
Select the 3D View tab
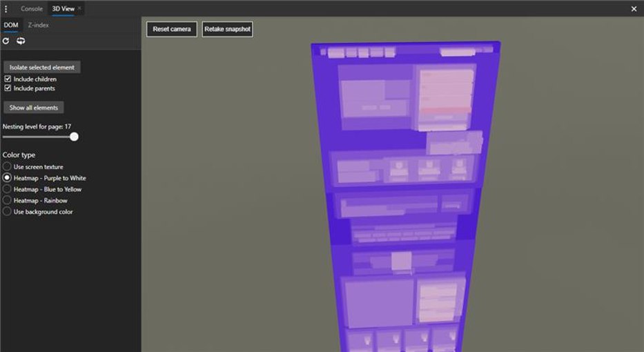click(x=63, y=8)
